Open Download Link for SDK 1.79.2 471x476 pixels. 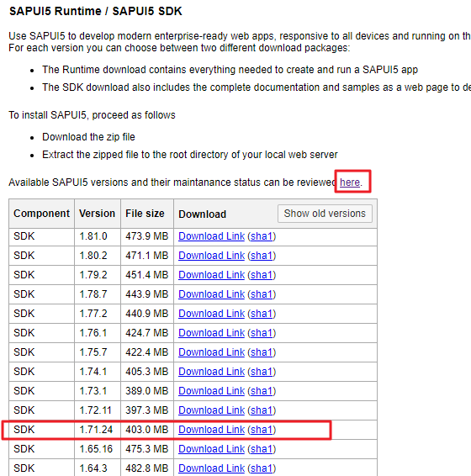[211, 275]
